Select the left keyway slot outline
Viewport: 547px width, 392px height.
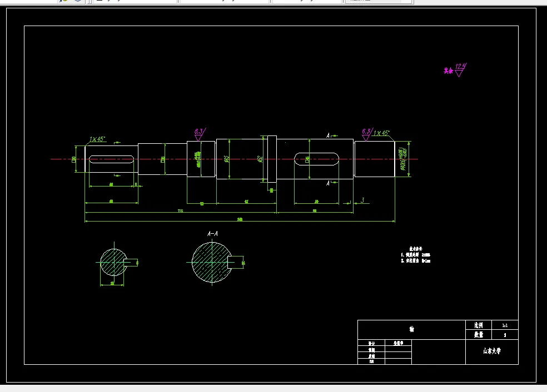point(112,159)
